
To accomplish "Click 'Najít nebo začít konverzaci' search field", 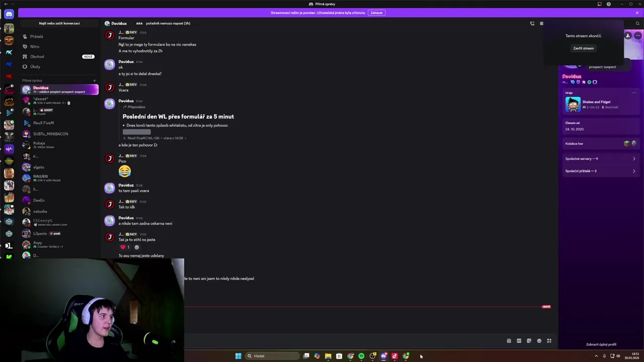I will (59, 23).
